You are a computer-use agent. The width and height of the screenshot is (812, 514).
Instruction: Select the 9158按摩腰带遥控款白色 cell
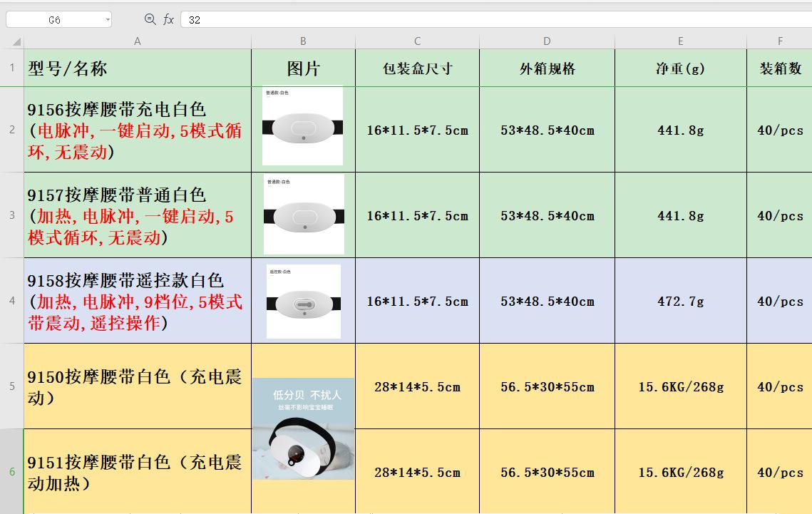tap(137, 300)
